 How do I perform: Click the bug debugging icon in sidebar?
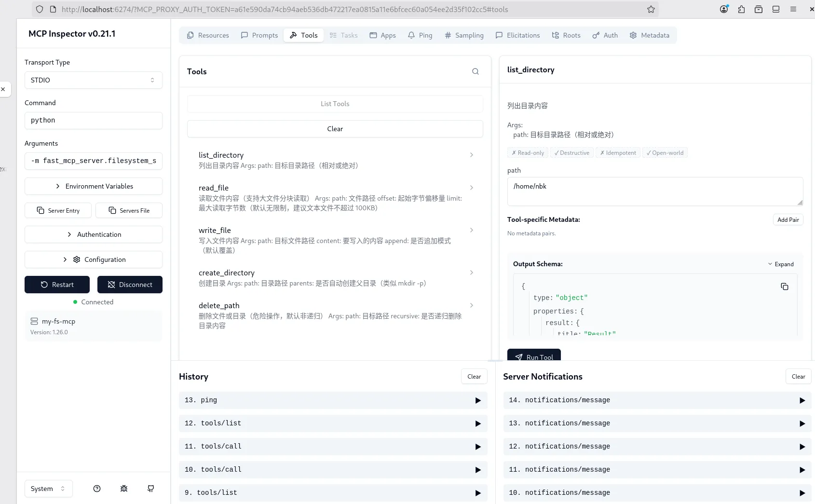(124, 489)
